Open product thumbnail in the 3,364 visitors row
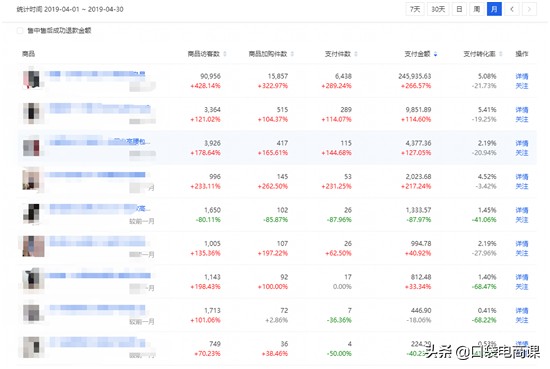The image size is (550, 369). [33, 113]
